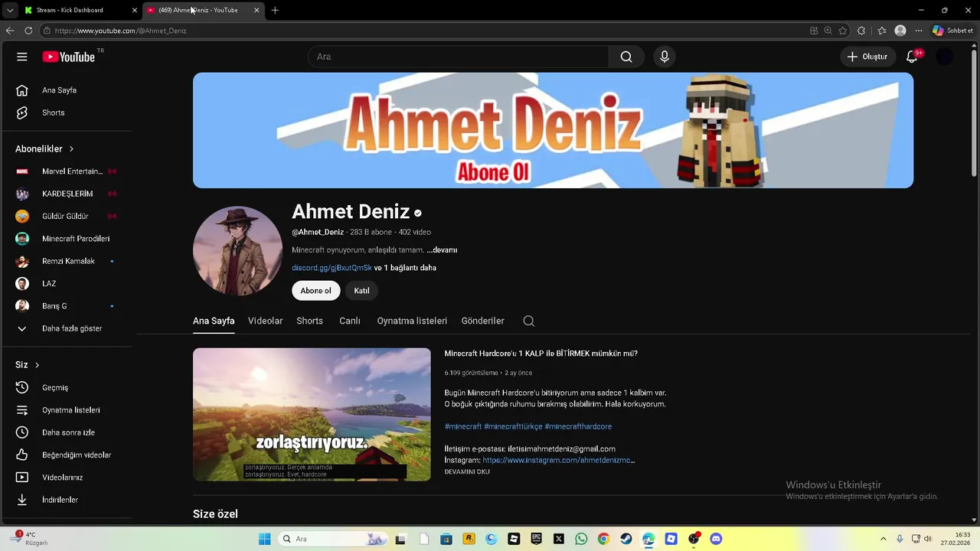Open Remzi Kamalak subscription
980x551 pixels.
click(x=66, y=261)
